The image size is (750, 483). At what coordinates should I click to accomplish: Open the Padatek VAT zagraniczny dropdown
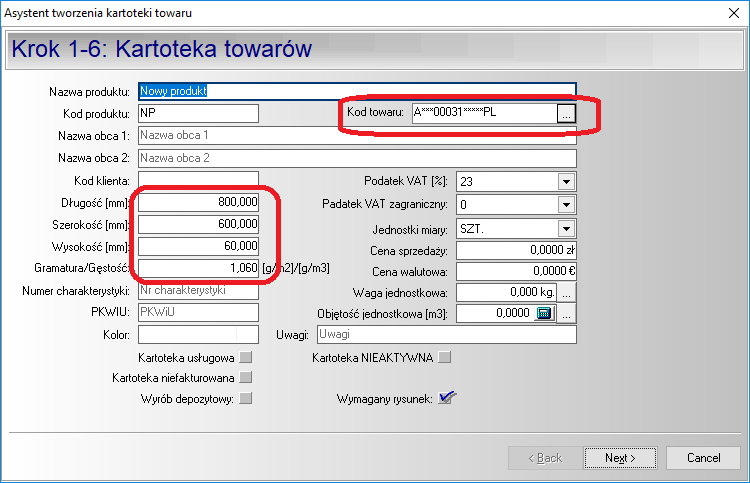[x=566, y=204]
